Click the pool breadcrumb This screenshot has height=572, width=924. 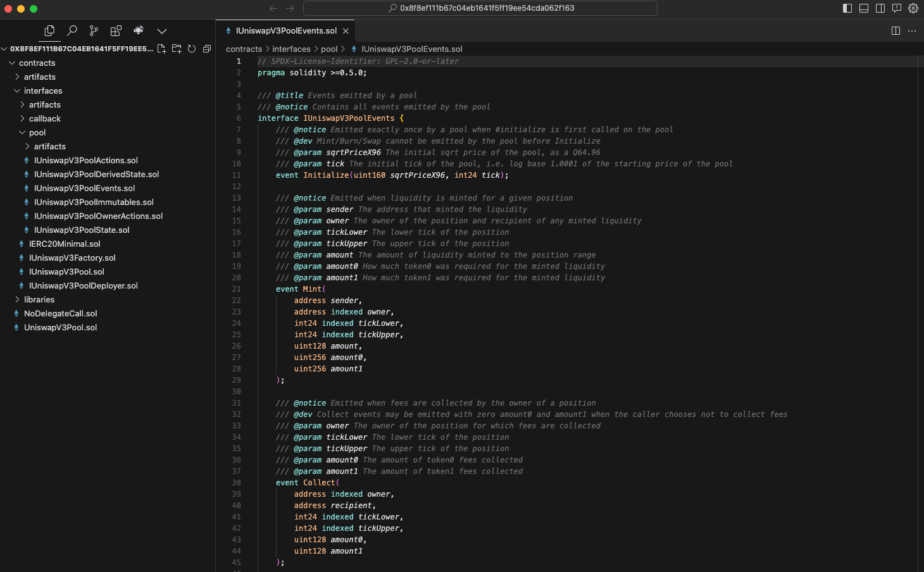coord(329,49)
